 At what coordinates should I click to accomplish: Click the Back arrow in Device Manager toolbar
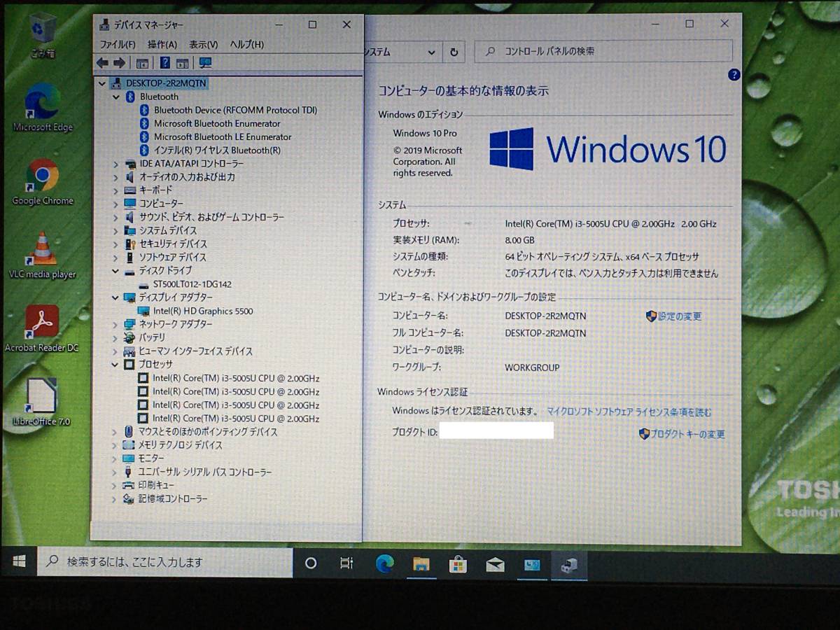coord(102,63)
